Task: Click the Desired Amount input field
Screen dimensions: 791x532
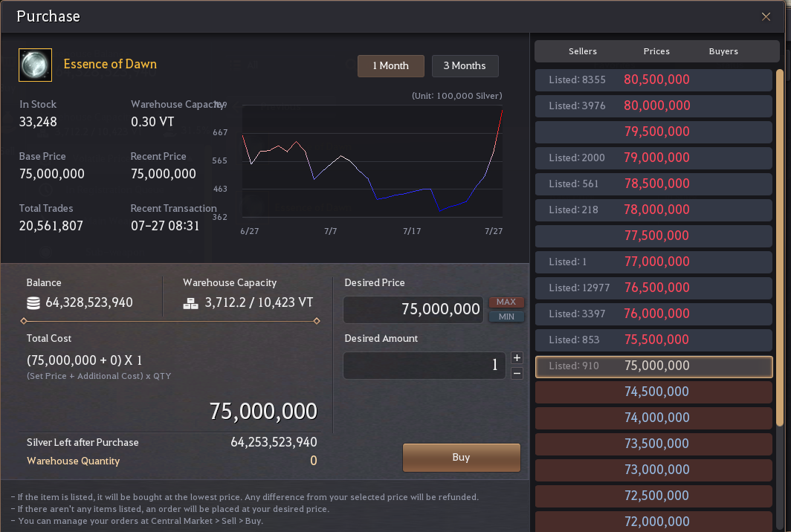Action: (424, 365)
